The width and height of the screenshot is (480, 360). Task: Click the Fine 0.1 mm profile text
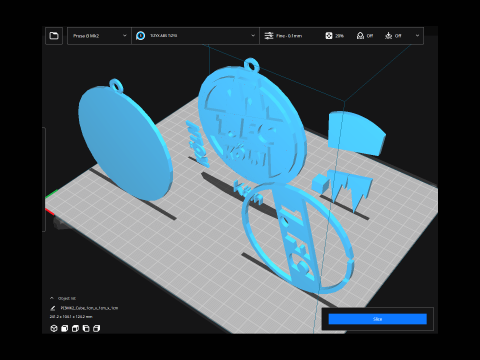pyautogui.click(x=289, y=36)
